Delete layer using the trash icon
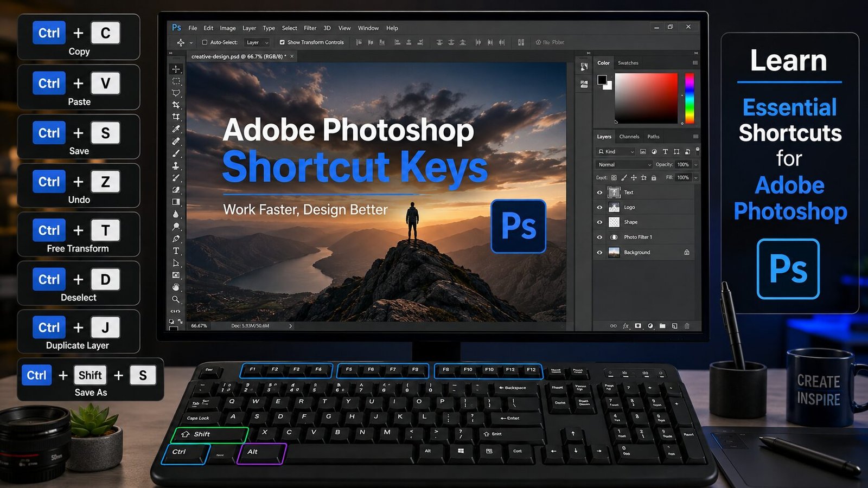868x488 pixels. [687, 326]
